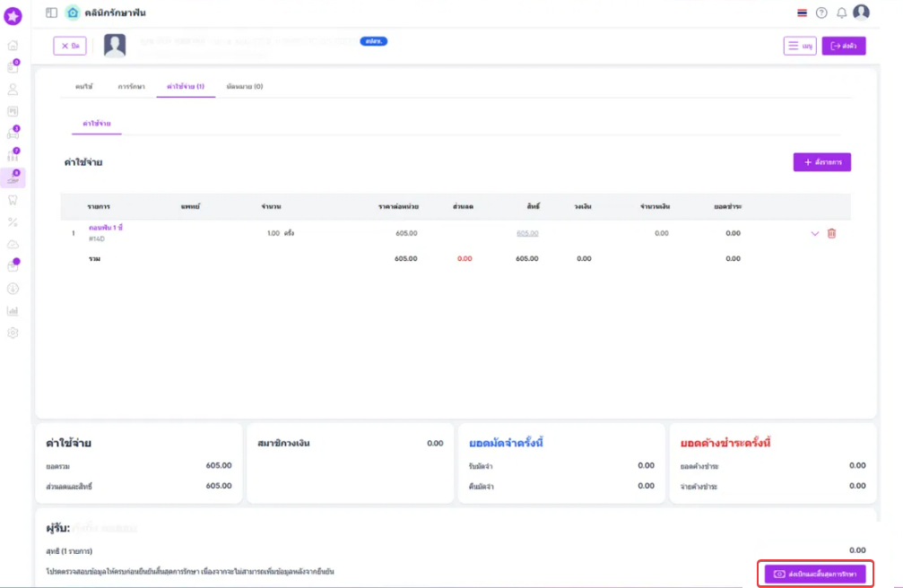Click the home icon in the sidebar
This screenshot has height=588, width=903.
[x=13, y=45]
